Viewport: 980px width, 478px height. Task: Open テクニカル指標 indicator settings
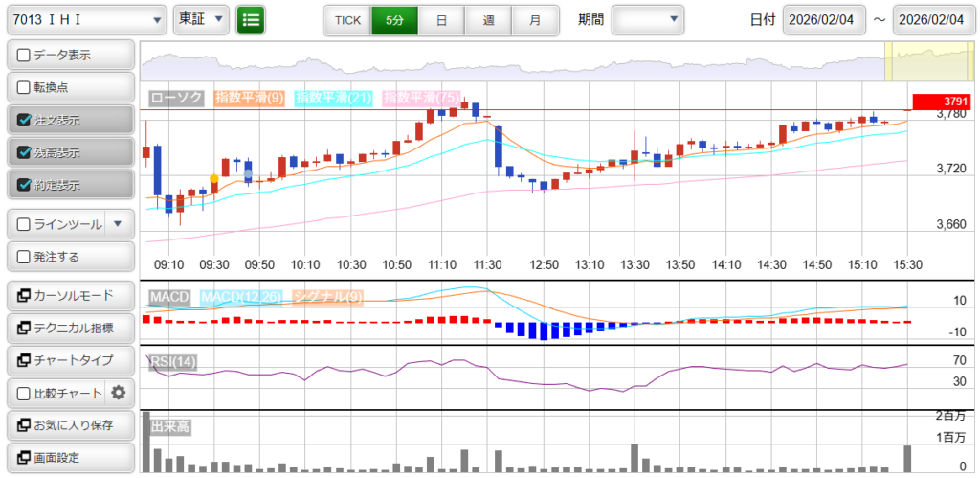click(x=69, y=328)
